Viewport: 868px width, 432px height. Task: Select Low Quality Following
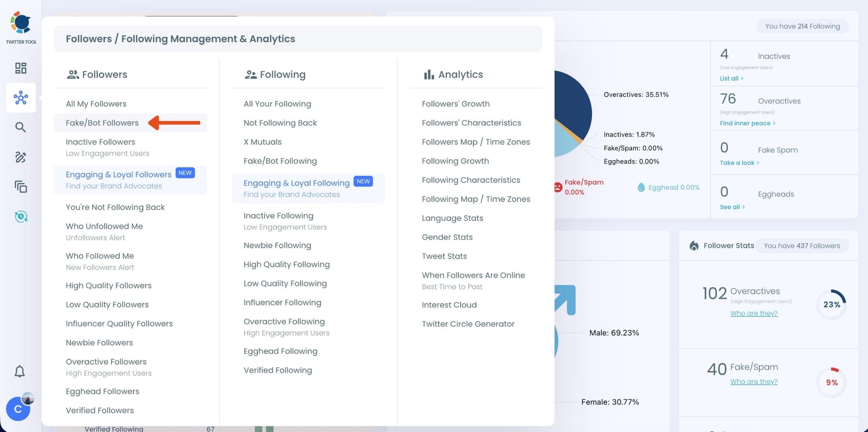point(285,284)
